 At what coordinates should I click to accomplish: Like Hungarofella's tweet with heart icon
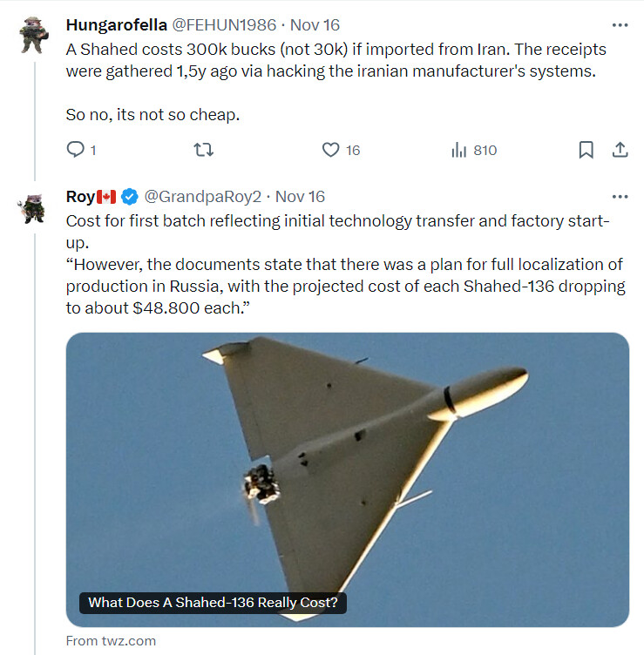click(330, 150)
